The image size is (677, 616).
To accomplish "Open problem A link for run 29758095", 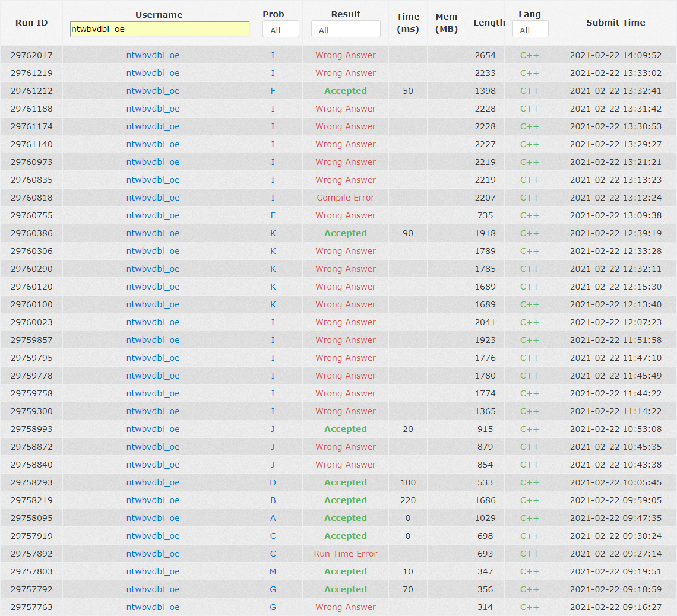I will coord(273,518).
